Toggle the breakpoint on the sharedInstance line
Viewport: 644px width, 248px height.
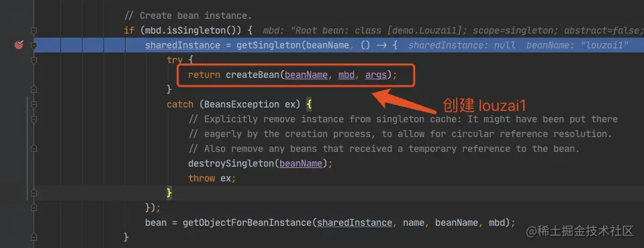(x=19, y=45)
